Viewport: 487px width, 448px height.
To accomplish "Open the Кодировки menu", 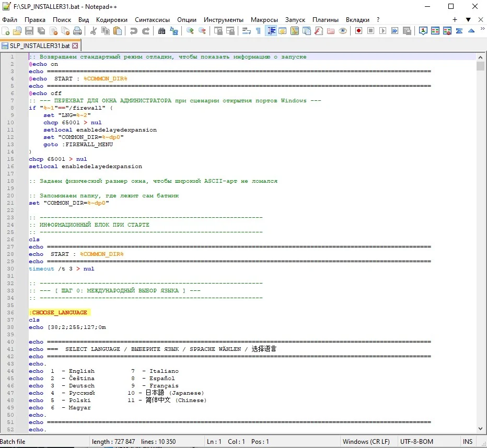I will [111, 19].
